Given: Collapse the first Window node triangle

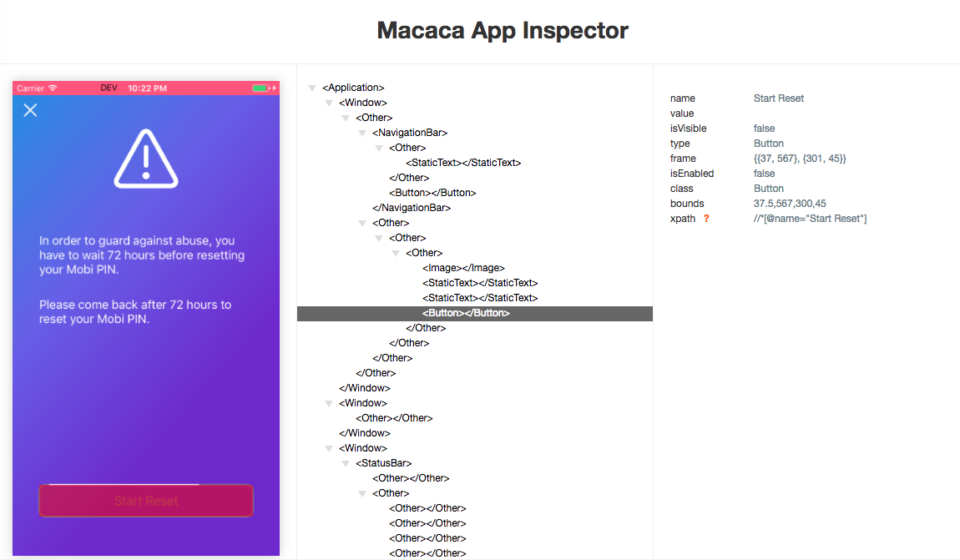Looking at the screenshot, I should pos(329,103).
